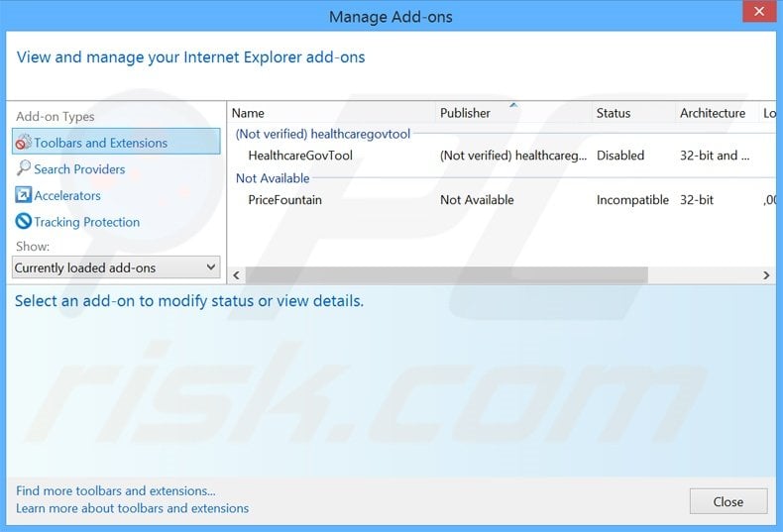This screenshot has height=532, width=783.
Task: Open the Currently loaded add-ons dropdown
Action: click(116, 267)
